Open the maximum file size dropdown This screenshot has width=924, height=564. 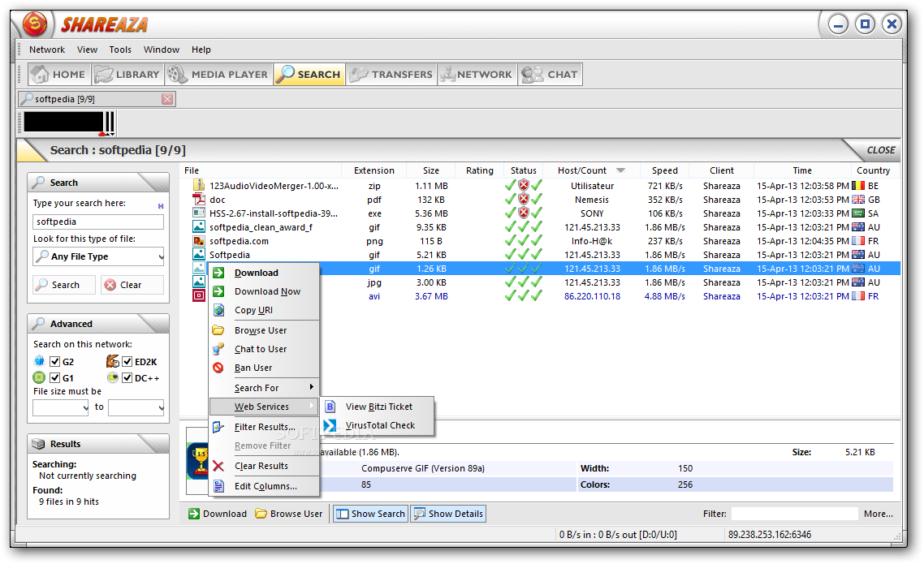pos(136,407)
